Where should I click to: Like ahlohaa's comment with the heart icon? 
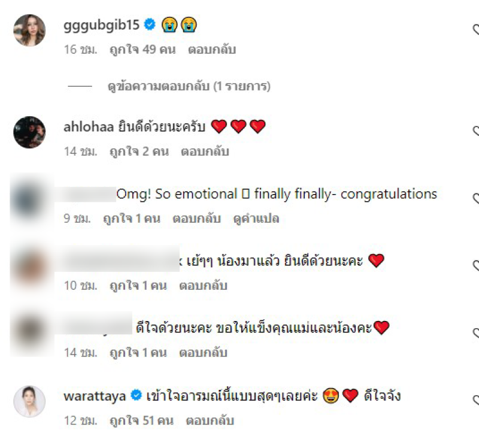coord(476,131)
